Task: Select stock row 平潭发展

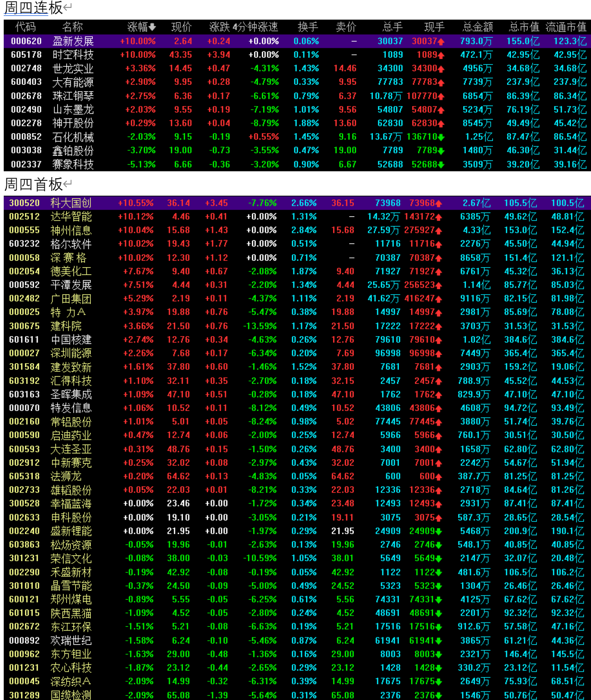Action: (297, 285)
